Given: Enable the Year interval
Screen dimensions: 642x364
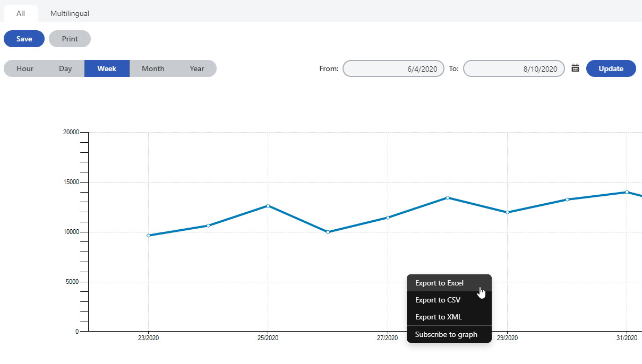Looking at the screenshot, I should pos(196,68).
